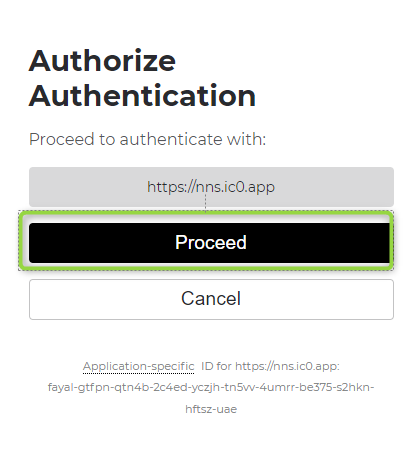Select the '4umrr' segment of the ID
The image size is (412, 457).
click(277, 387)
